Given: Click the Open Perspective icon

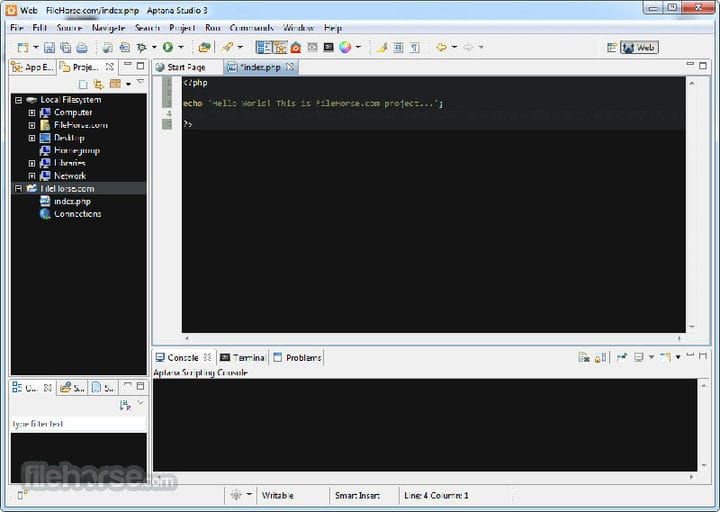Looking at the screenshot, I should (611, 47).
